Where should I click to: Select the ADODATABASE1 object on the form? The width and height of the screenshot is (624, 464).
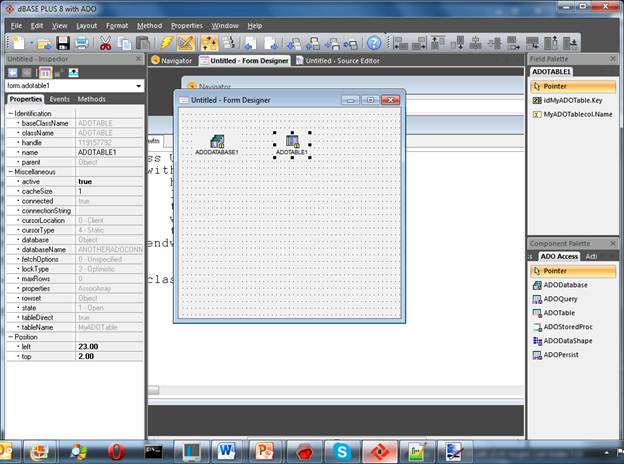coord(216,142)
